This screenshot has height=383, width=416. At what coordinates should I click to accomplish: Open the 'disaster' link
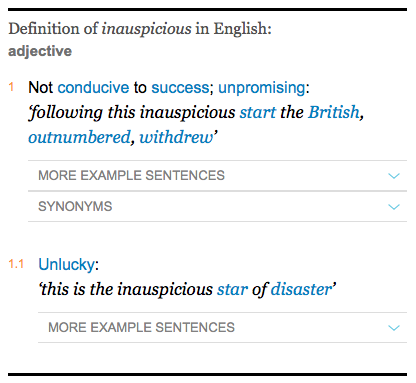[x=301, y=289]
